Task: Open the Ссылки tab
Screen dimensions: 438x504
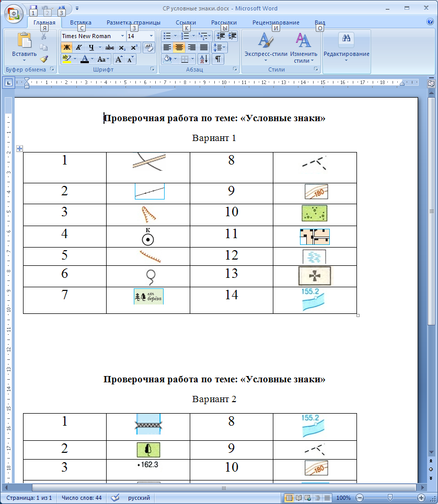Action: 186,22
